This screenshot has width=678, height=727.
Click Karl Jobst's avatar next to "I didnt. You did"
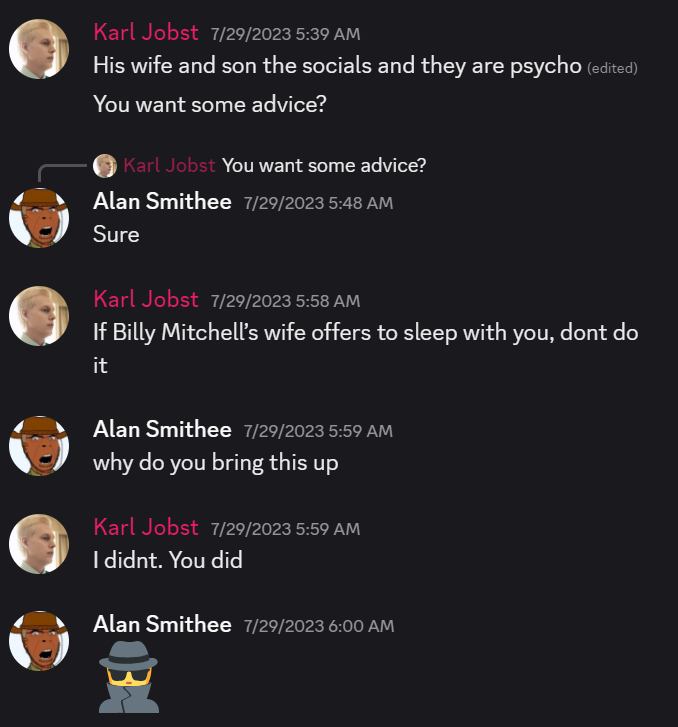(x=39, y=543)
